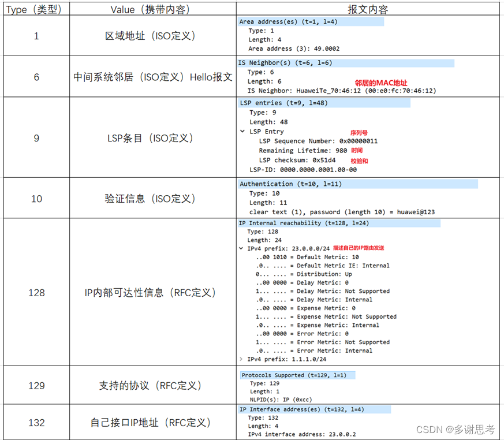This screenshot has height=440, width=504.
Task: Collapse the LSP Entry tree node
Action: click(242, 132)
